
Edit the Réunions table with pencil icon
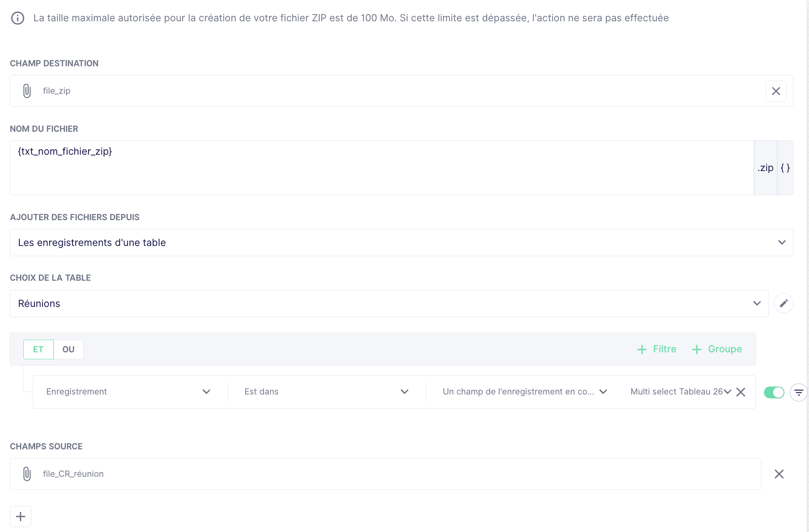[783, 303]
